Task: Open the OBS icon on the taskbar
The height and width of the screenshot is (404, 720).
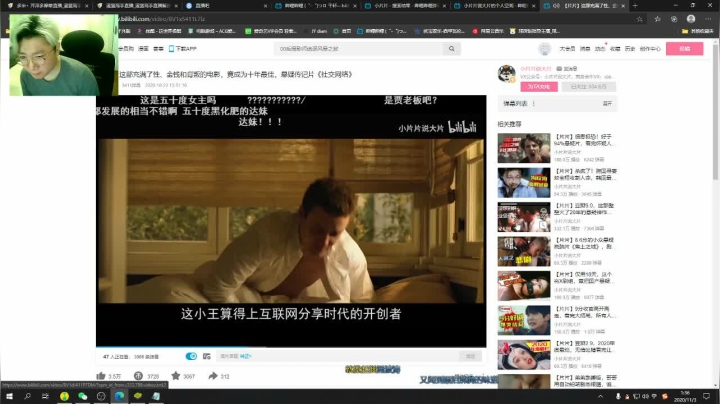Action: tap(101, 396)
